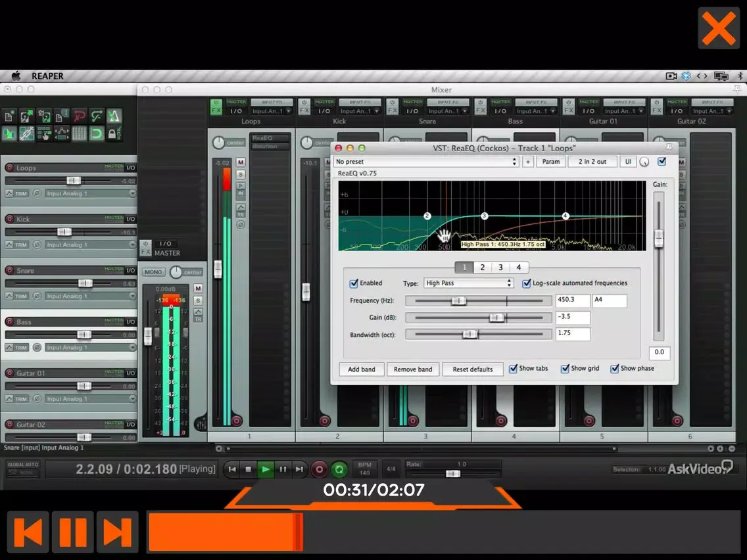This screenshot has height=560, width=747.
Task: Click the ReaEQ output Gain vertical slider
Action: point(659,238)
